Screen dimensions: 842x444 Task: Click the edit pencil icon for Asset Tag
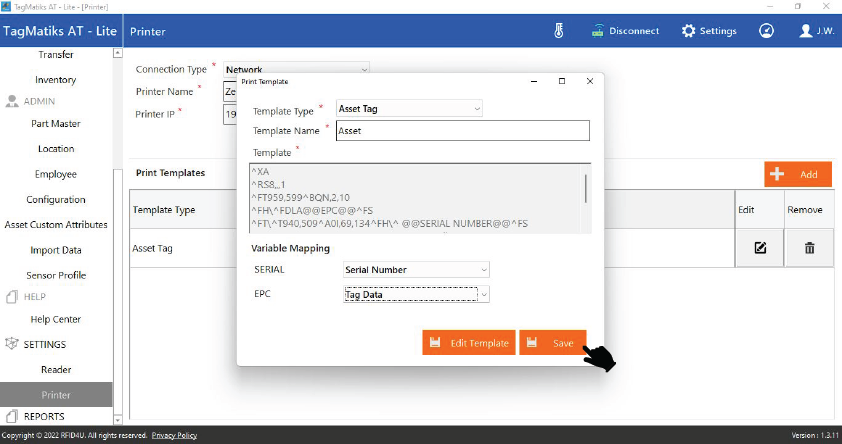[x=760, y=248]
